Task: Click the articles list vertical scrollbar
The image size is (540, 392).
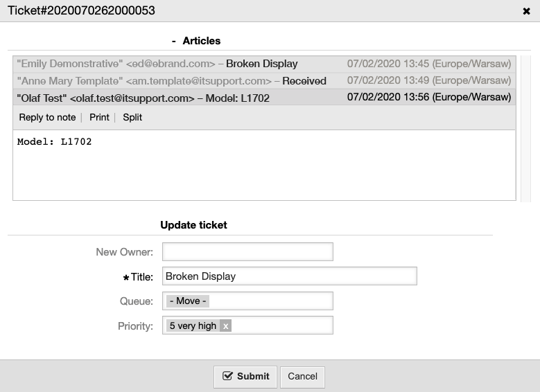Action: click(x=525, y=129)
